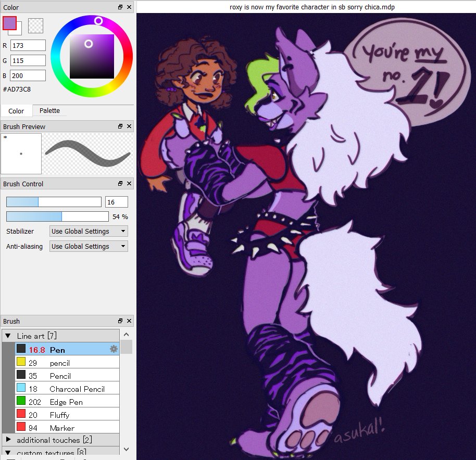The height and width of the screenshot is (460, 476).
Task: Select the lowercase pencil brush, size 29
Action: coord(67,362)
